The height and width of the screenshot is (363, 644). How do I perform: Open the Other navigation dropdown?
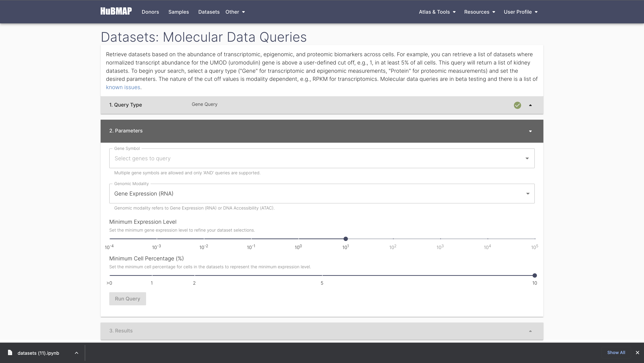click(x=235, y=12)
